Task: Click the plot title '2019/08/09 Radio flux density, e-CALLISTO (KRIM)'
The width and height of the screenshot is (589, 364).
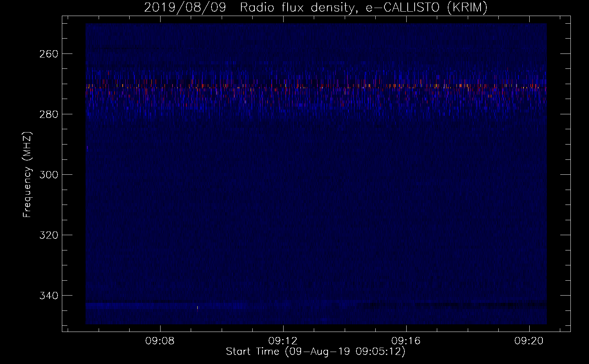Action: 316,7
